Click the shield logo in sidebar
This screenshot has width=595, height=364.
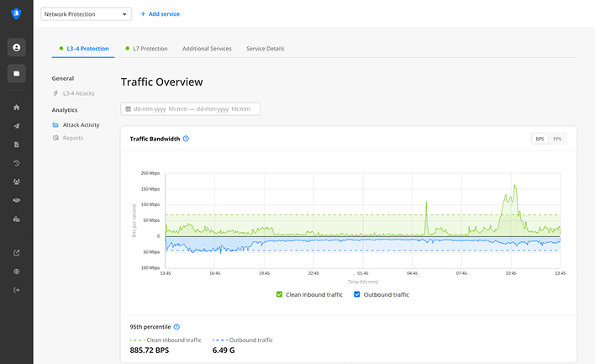16,13
